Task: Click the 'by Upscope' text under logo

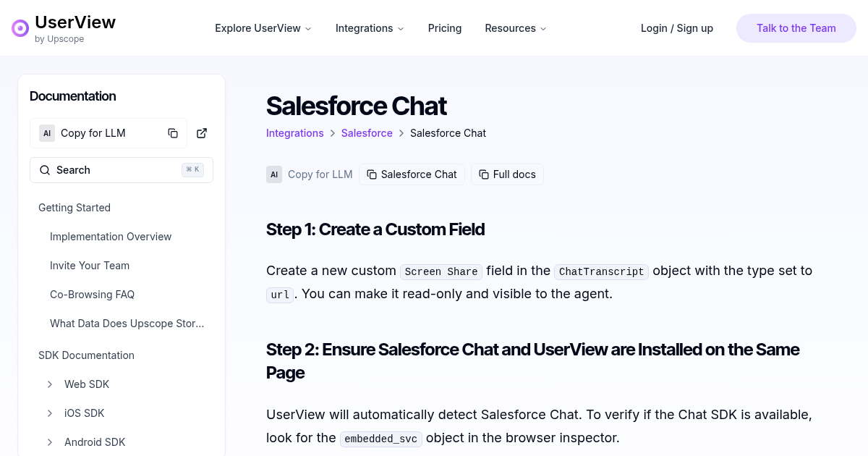Action: coord(59,39)
